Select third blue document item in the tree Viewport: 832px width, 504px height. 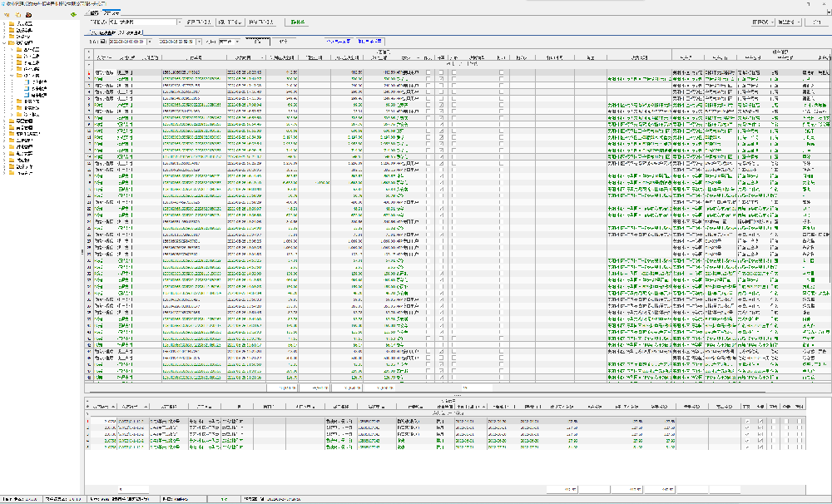36,95
